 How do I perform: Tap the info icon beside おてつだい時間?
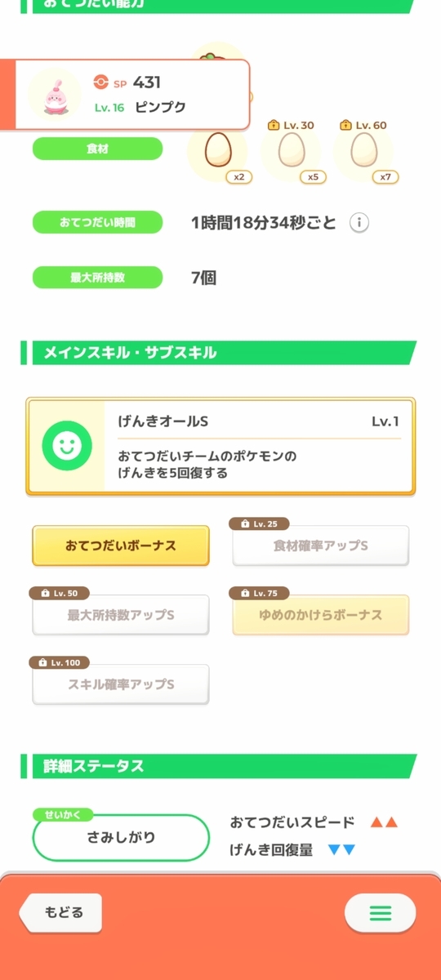[359, 222]
